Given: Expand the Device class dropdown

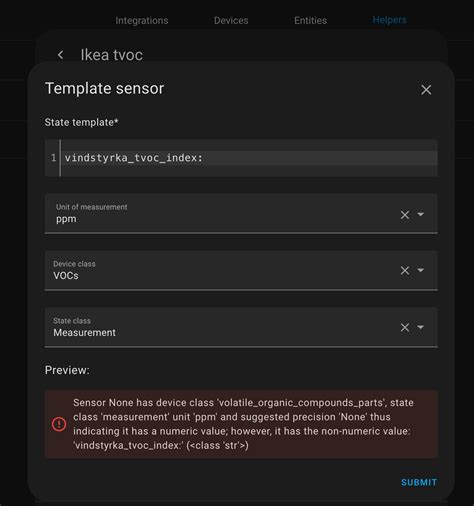Looking at the screenshot, I should pyautogui.click(x=421, y=270).
